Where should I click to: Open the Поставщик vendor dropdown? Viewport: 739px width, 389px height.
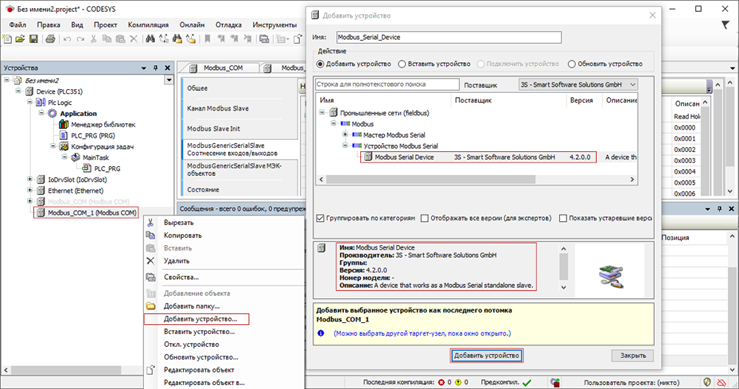tap(578, 84)
